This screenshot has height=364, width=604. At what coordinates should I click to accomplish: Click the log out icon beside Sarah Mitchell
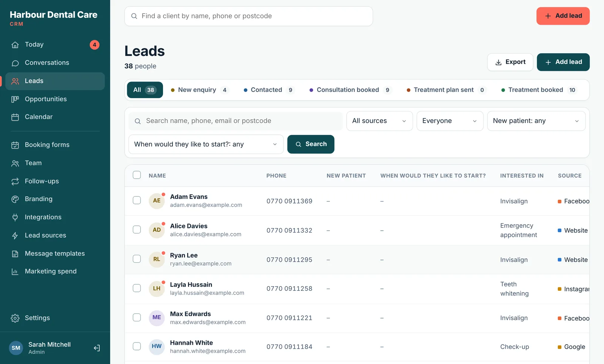(x=97, y=348)
